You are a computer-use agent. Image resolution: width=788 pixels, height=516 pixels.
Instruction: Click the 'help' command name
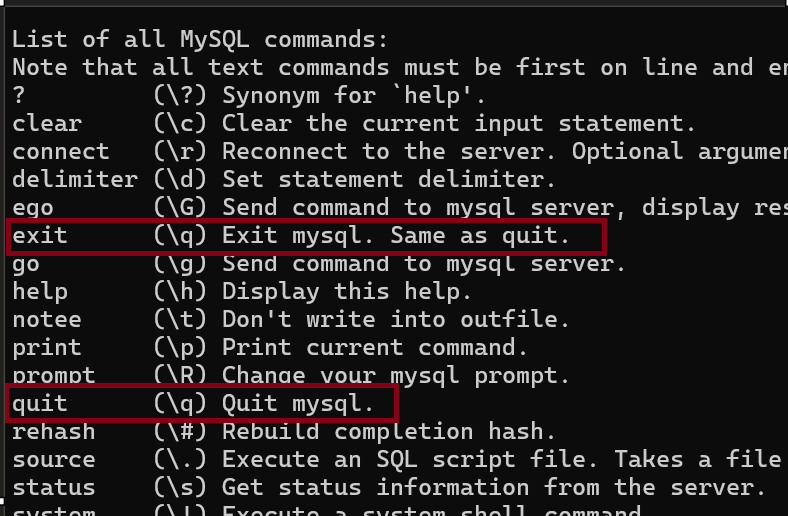click(x=40, y=292)
